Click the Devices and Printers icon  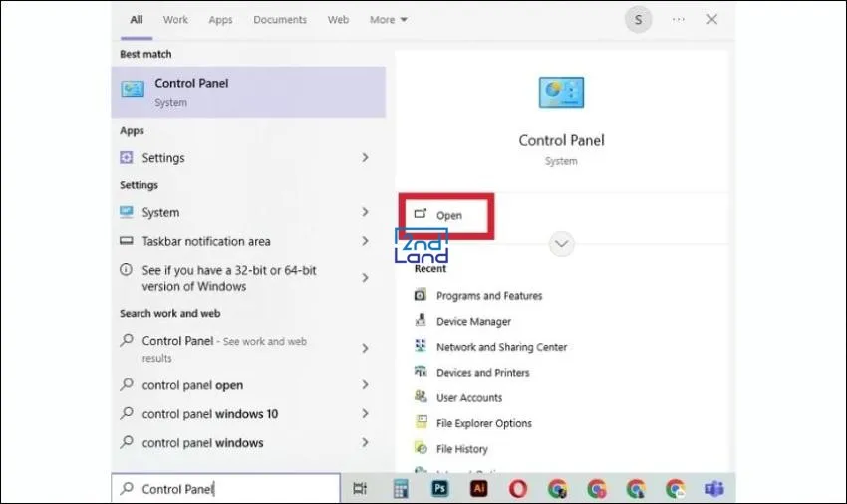tap(420, 372)
